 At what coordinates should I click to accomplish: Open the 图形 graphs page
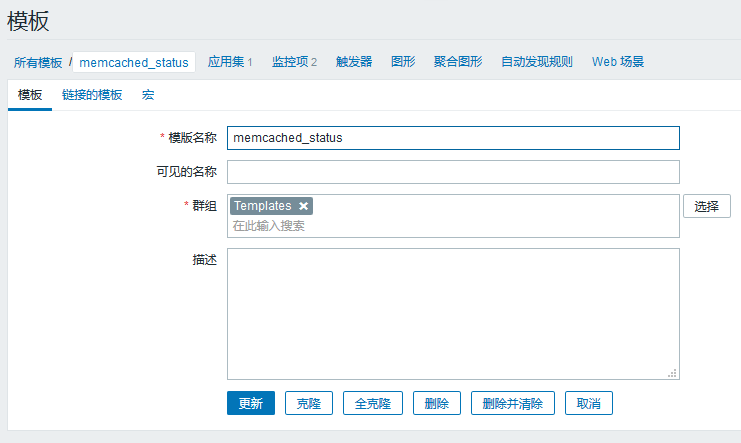click(403, 62)
